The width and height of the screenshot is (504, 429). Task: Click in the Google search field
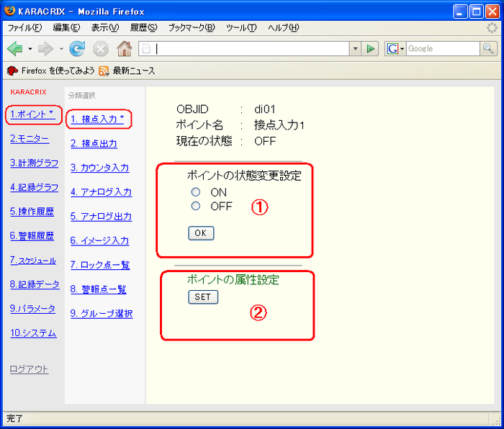coord(443,49)
